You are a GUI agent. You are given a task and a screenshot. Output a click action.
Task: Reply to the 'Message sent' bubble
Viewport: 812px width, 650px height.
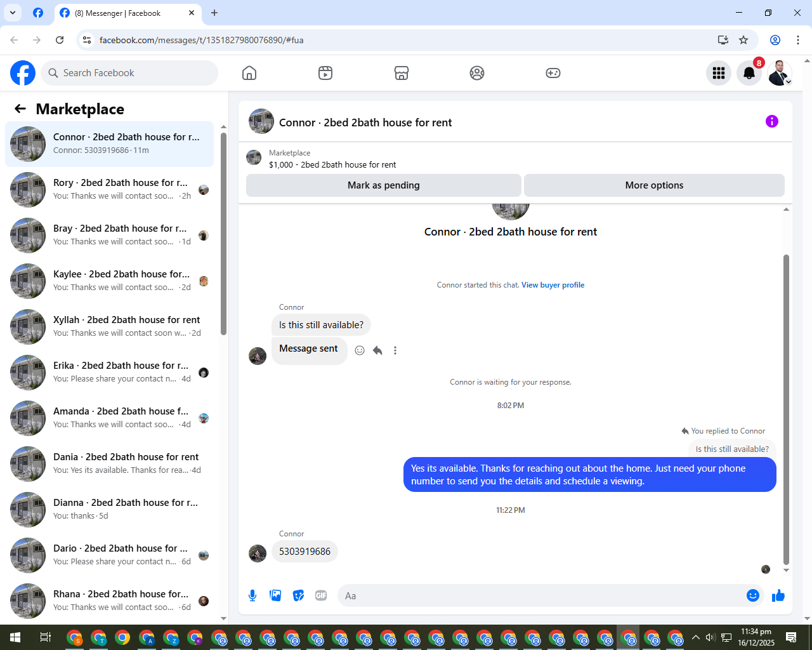point(377,350)
